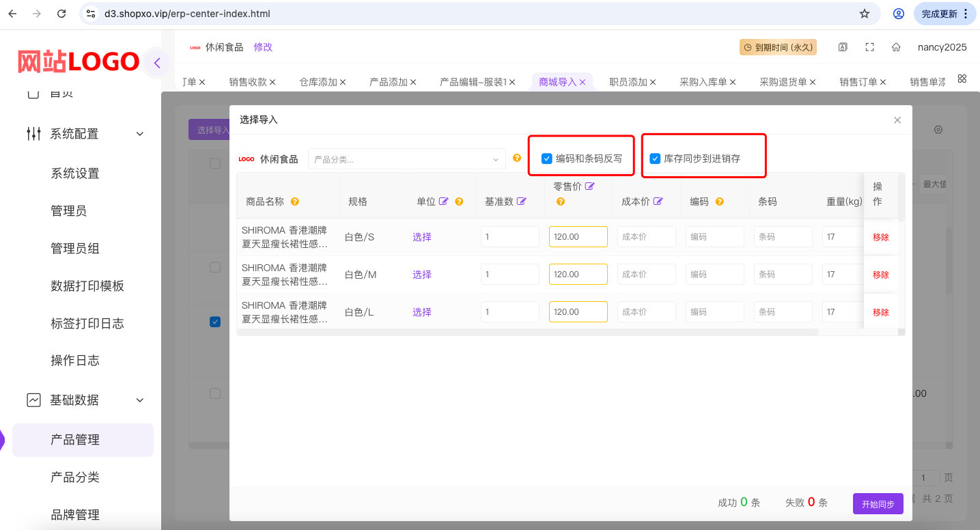Go back with the browser back arrow
The width and height of the screenshot is (980, 530).
point(12,14)
